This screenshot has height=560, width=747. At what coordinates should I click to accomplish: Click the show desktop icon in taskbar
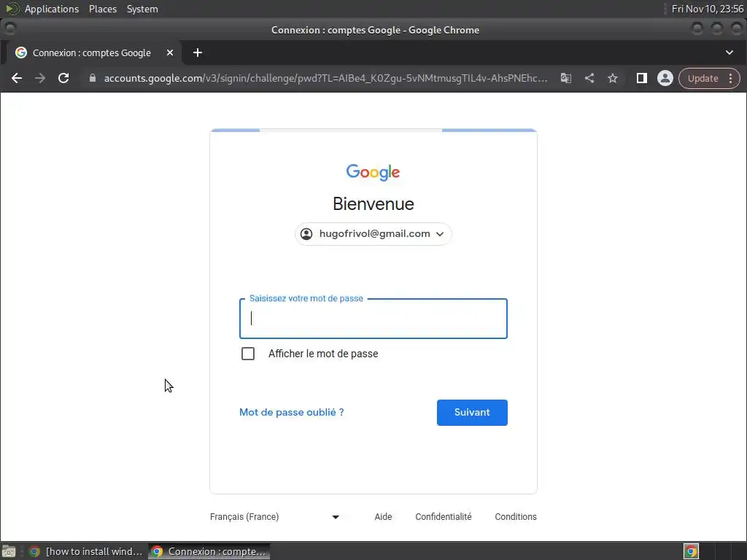click(9, 551)
